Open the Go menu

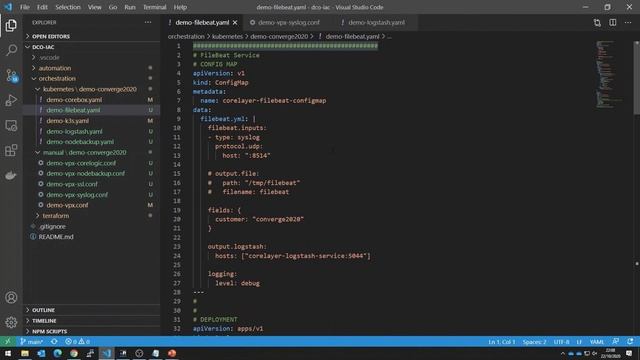pos(113,7)
